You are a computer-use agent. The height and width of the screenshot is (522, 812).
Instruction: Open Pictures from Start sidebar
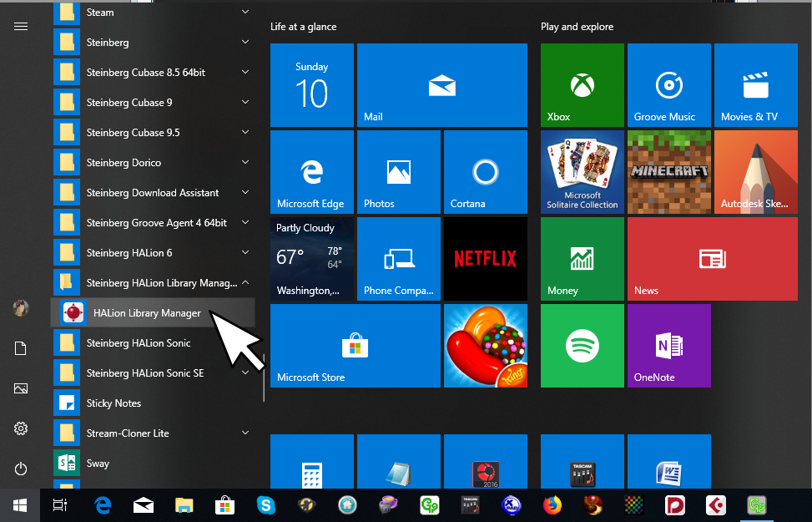[21, 388]
